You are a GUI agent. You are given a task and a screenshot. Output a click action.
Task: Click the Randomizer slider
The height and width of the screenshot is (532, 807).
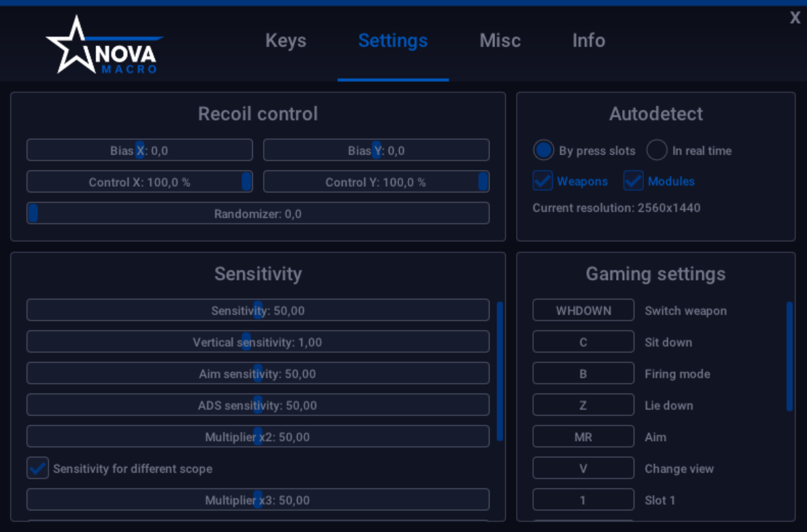pyautogui.click(x=32, y=213)
